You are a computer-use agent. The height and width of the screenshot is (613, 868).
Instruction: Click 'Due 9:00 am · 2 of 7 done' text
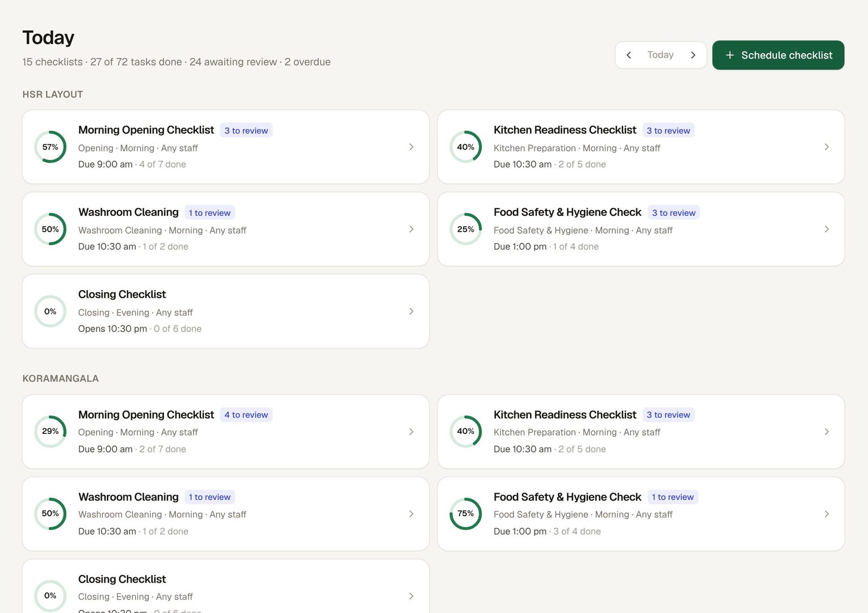point(132,449)
